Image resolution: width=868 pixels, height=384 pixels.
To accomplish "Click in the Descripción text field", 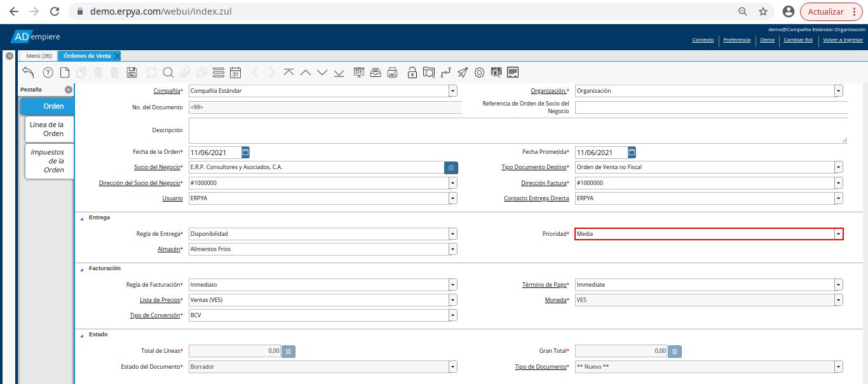I will (x=517, y=130).
